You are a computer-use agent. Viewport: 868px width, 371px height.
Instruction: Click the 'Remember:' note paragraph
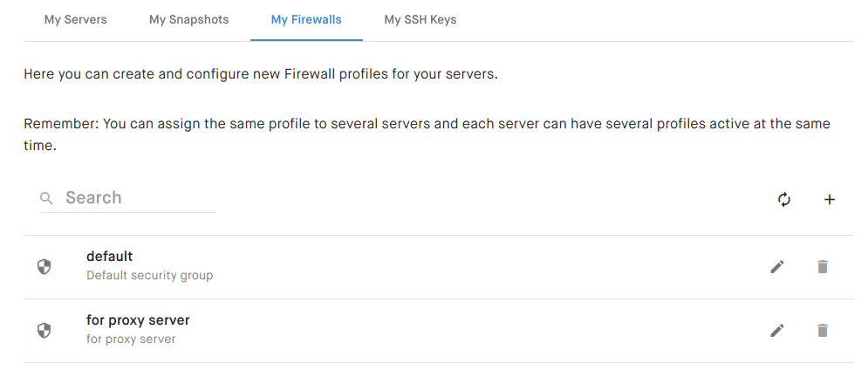coord(427,134)
